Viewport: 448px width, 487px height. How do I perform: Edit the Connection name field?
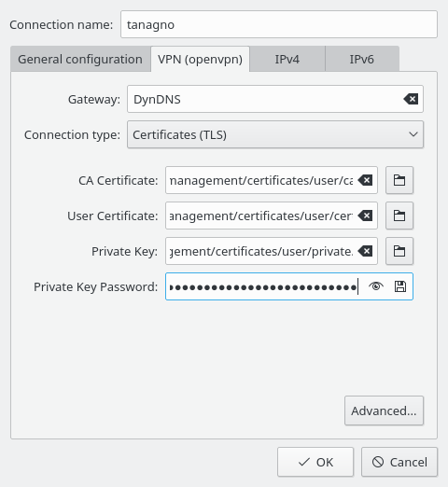pos(279,24)
